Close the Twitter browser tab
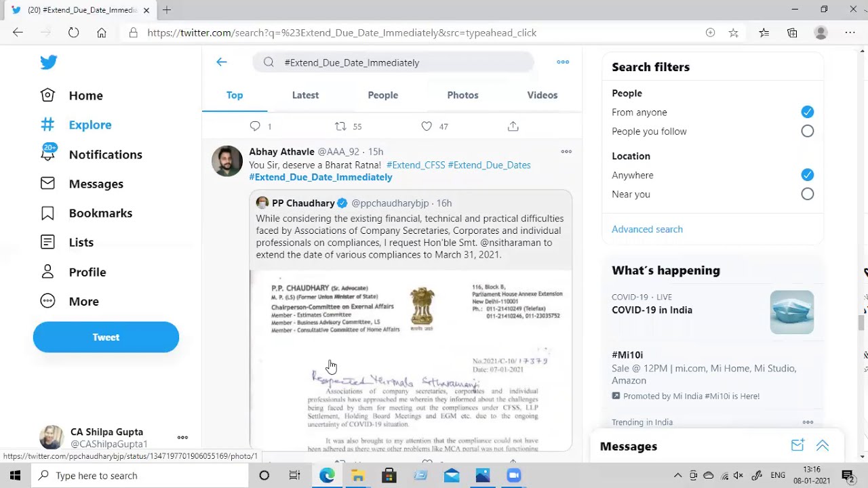The height and width of the screenshot is (488, 868). (146, 10)
